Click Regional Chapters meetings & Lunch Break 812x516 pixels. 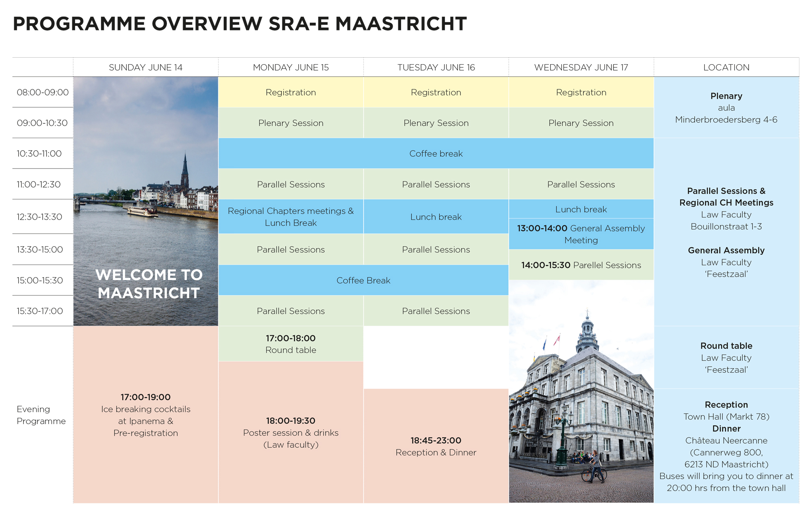pyautogui.click(x=291, y=217)
